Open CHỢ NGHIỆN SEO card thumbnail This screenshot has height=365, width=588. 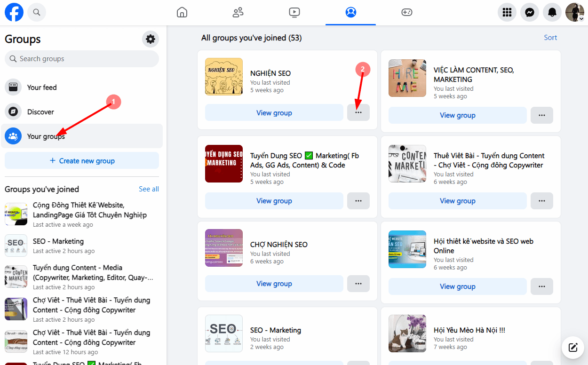tap(224, 248)
